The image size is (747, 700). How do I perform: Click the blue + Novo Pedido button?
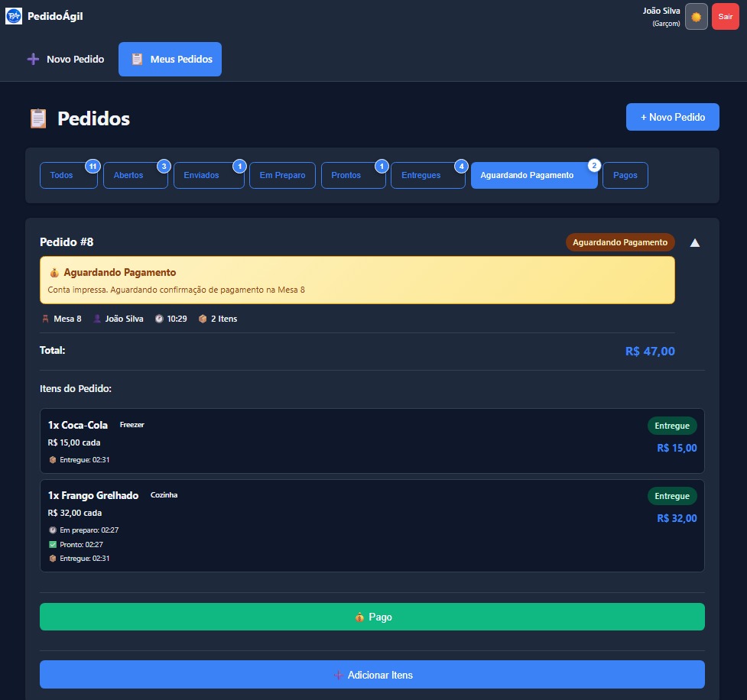[x=672, y=117]
